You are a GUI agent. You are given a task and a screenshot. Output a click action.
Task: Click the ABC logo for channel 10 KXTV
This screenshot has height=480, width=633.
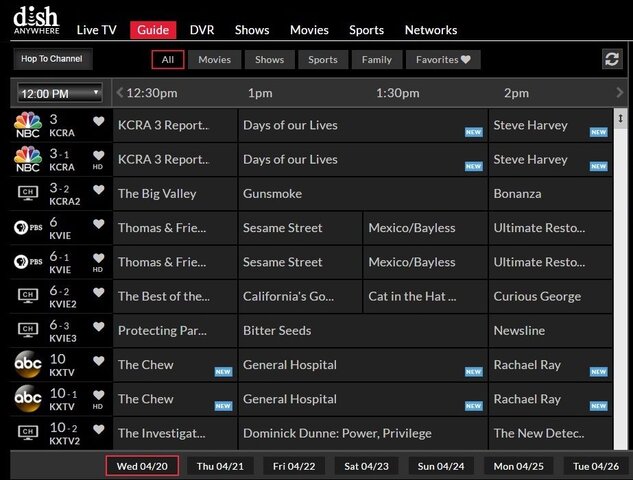[26, 364]
